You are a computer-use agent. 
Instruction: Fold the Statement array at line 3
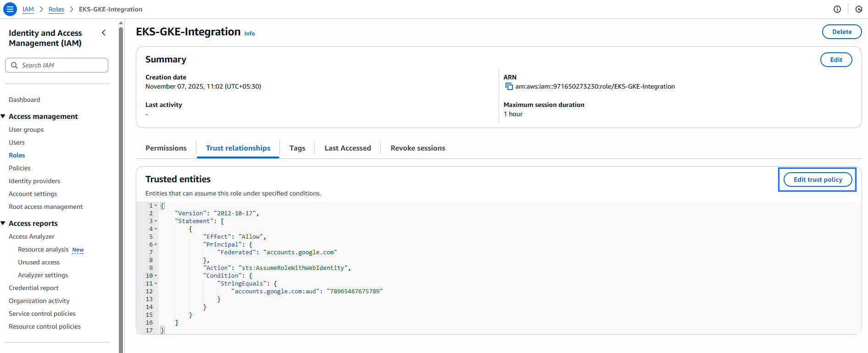tap(156, 221)
